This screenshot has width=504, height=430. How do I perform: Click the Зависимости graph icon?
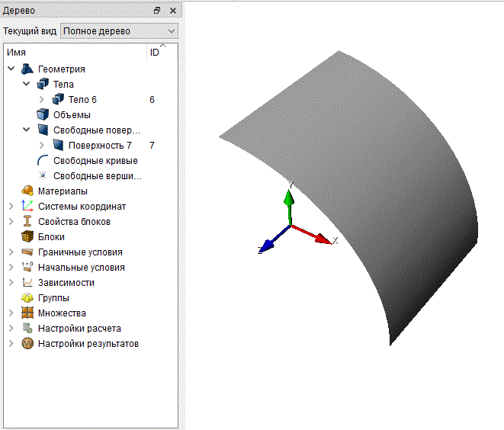27,283
